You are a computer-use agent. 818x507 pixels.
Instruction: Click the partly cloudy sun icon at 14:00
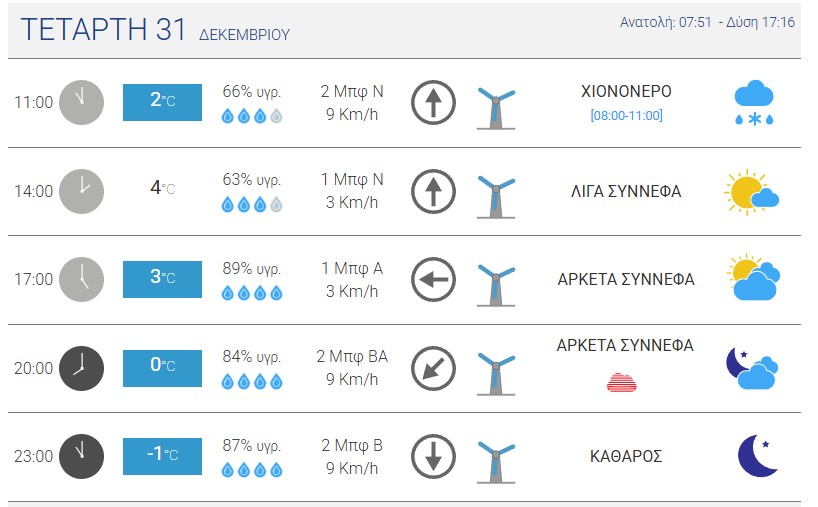click(x=751, y=191)
